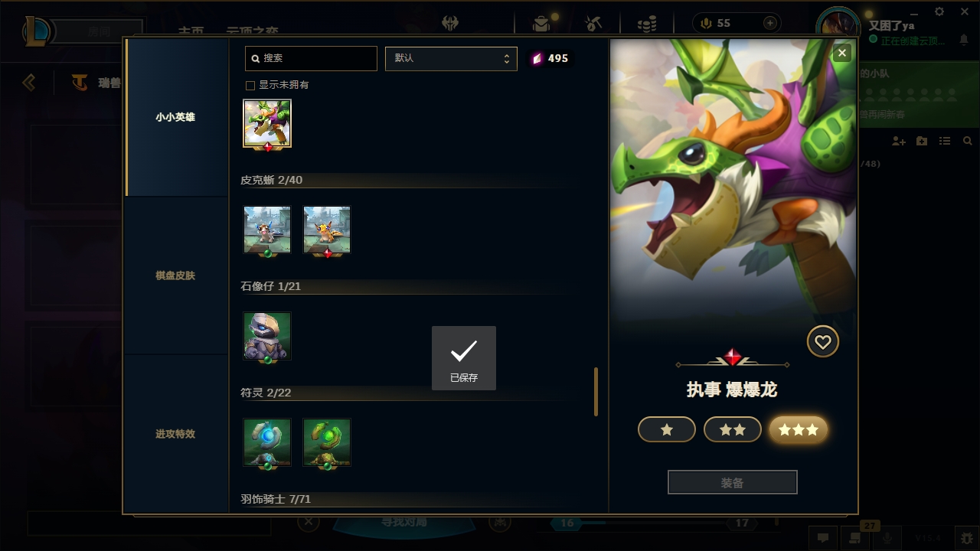
Task: Select the blue 符灵 little legend icon
Action: pos(267,442)
